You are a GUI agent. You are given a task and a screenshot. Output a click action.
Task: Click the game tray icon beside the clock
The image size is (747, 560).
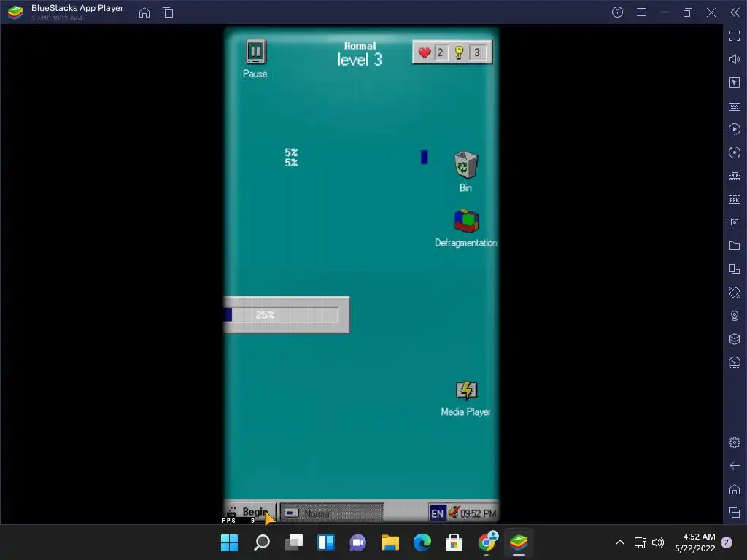pyautogui.click(x=453, y=513)
